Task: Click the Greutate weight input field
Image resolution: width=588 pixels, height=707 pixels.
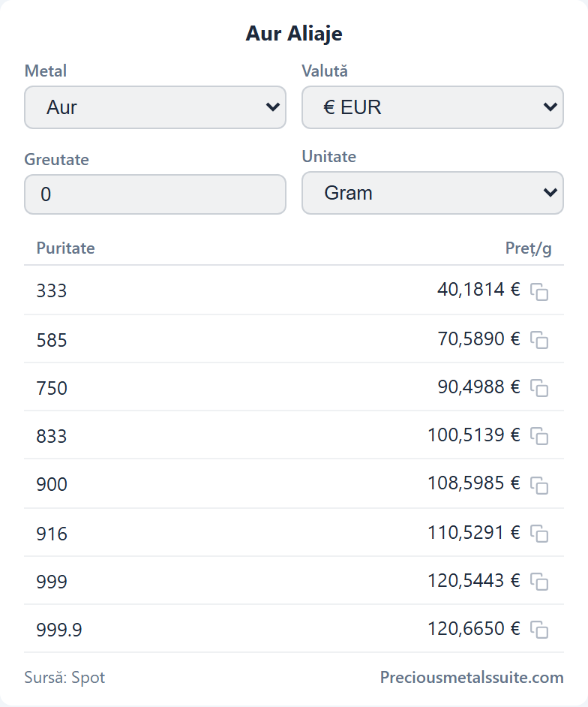Action: click(x=155, y=194)
